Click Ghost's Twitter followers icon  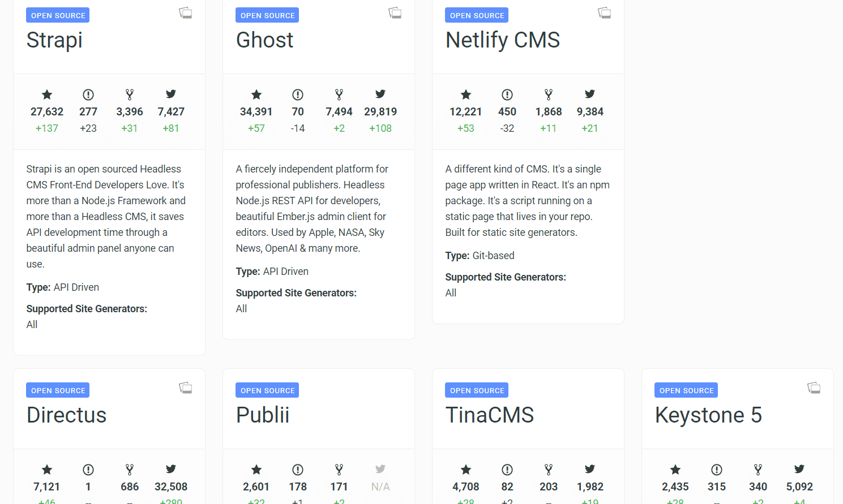(380, 94)
